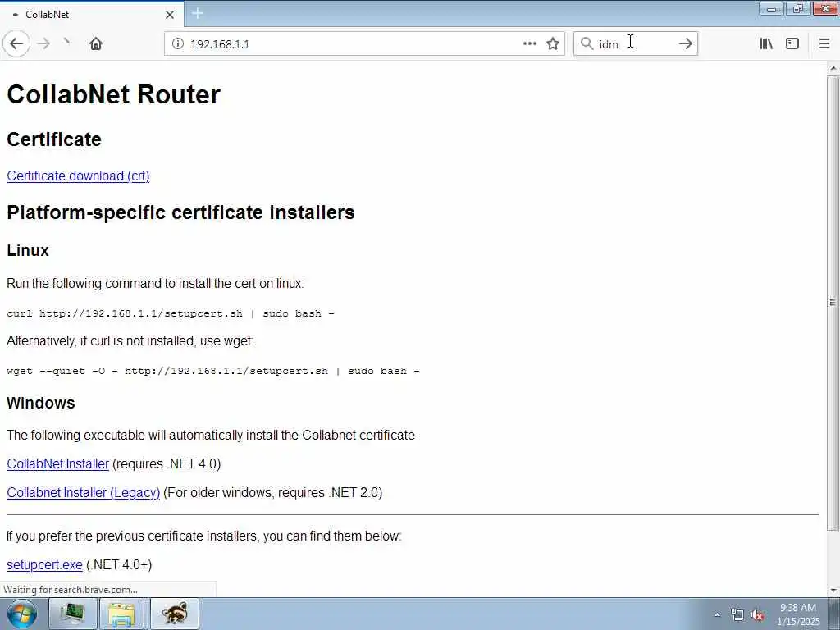The width and height of the screenshot is (840, 630).
Task: Open the hamburger application menu
Action: point(824,43)
